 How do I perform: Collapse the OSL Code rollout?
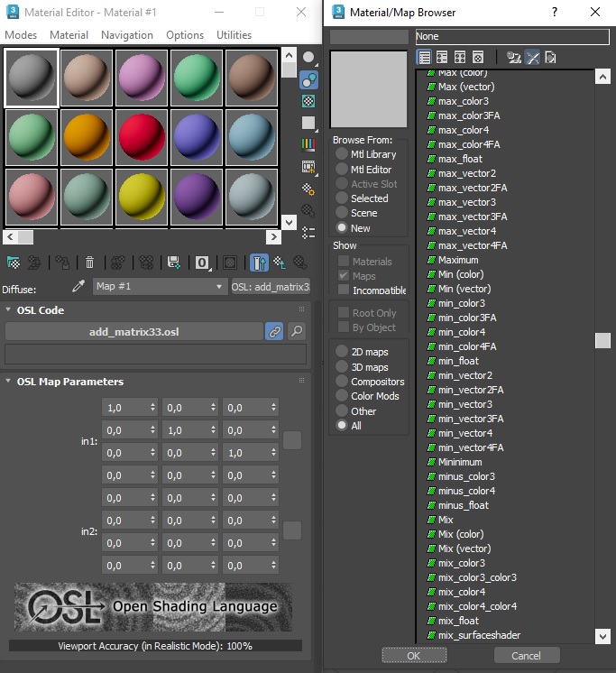[x=8, y=310]
